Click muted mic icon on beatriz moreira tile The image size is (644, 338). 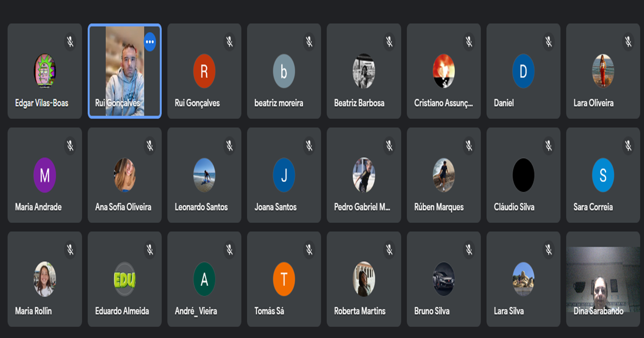coord(309,42)
